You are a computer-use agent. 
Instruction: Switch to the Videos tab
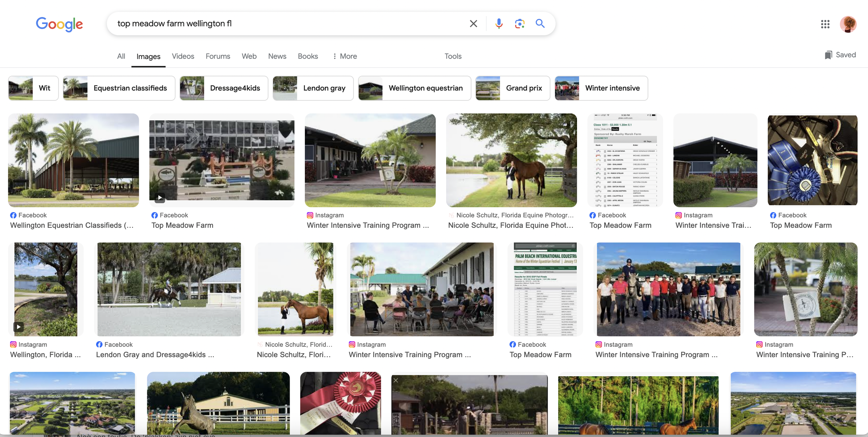tap(183, 56)
